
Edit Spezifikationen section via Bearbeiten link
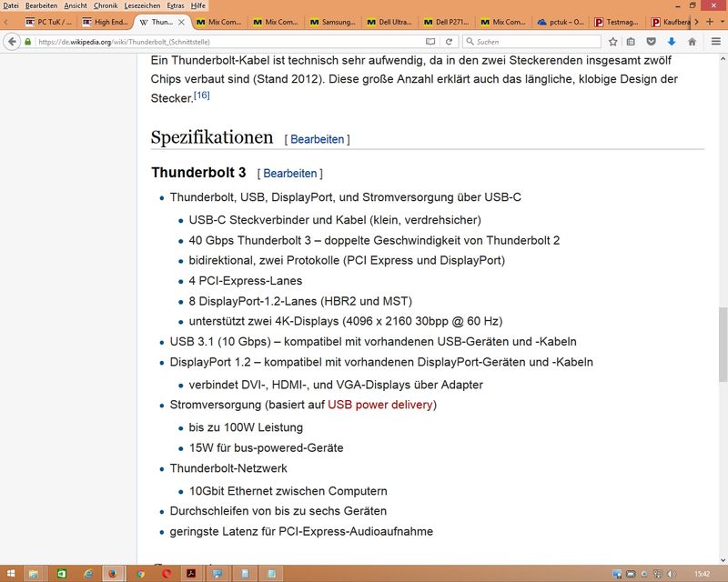pyautogui.click(x=317, y=139)
